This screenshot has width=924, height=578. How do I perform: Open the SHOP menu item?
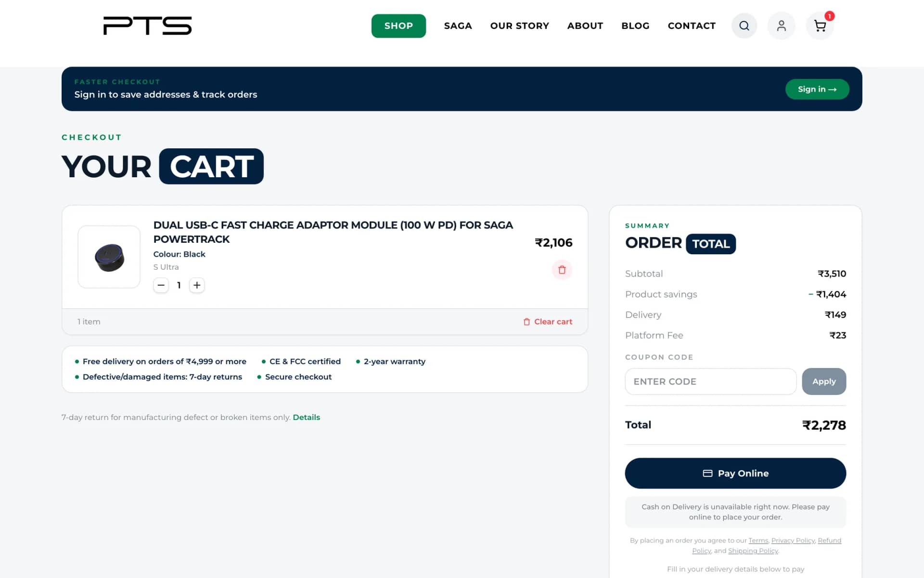pyautogui.click(x=398, y=26)
